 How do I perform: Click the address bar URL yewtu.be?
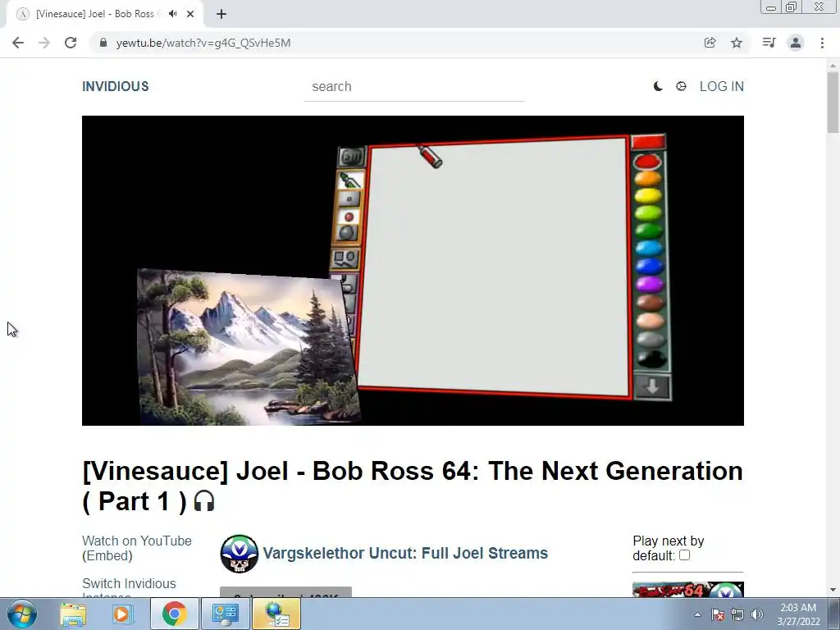click(x=203, y=43)
